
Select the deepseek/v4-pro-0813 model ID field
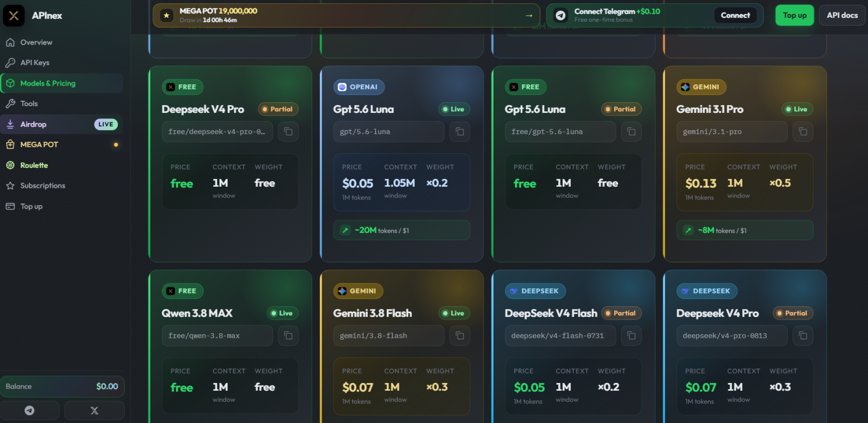click(732, 336)
